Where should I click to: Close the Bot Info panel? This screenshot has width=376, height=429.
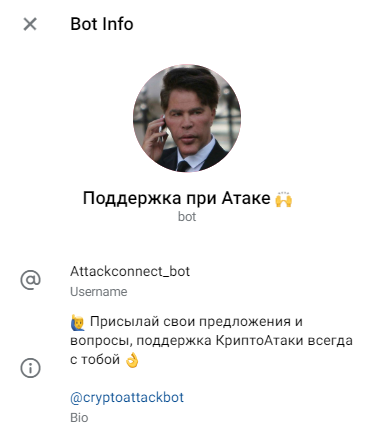pos(30,24)
